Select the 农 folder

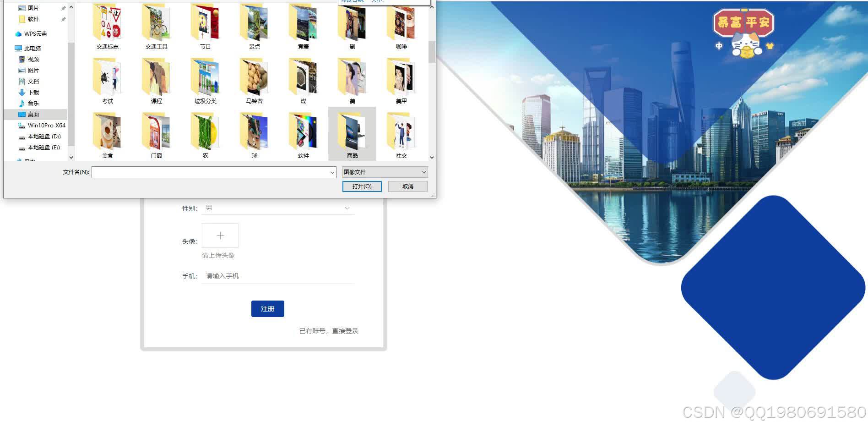(206, 135)
